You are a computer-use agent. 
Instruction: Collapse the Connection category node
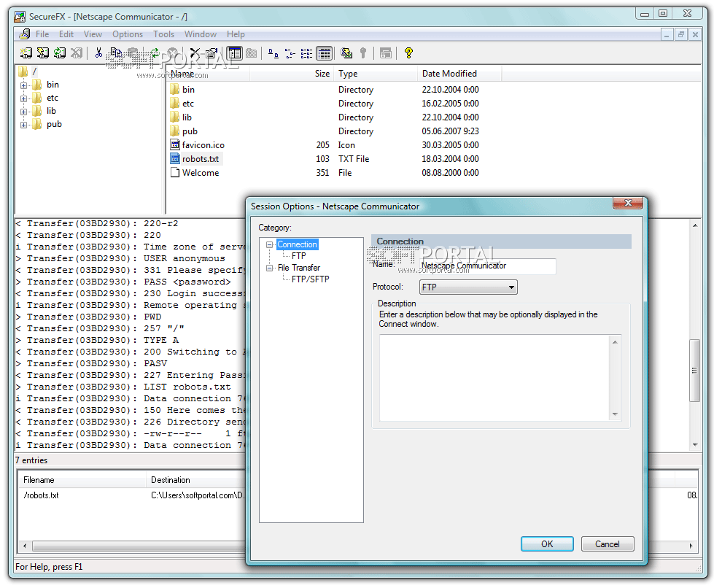click(270, 244)
